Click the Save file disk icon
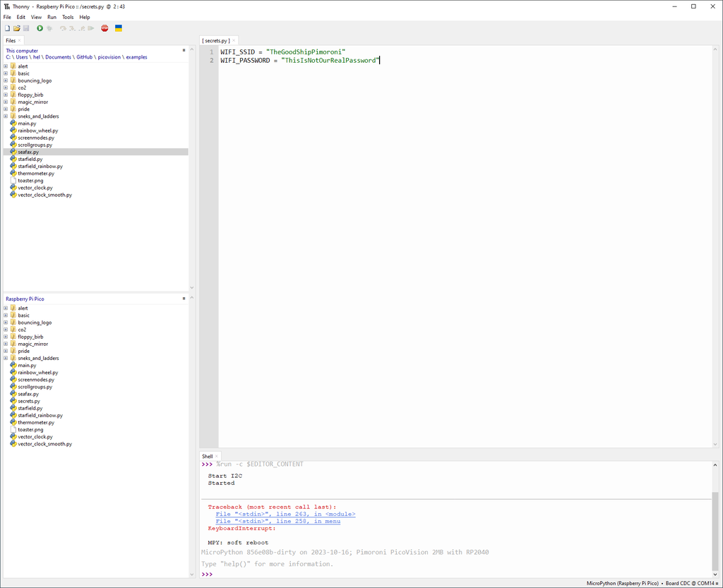This screenshot has width=723, height=588. (26, 28)
